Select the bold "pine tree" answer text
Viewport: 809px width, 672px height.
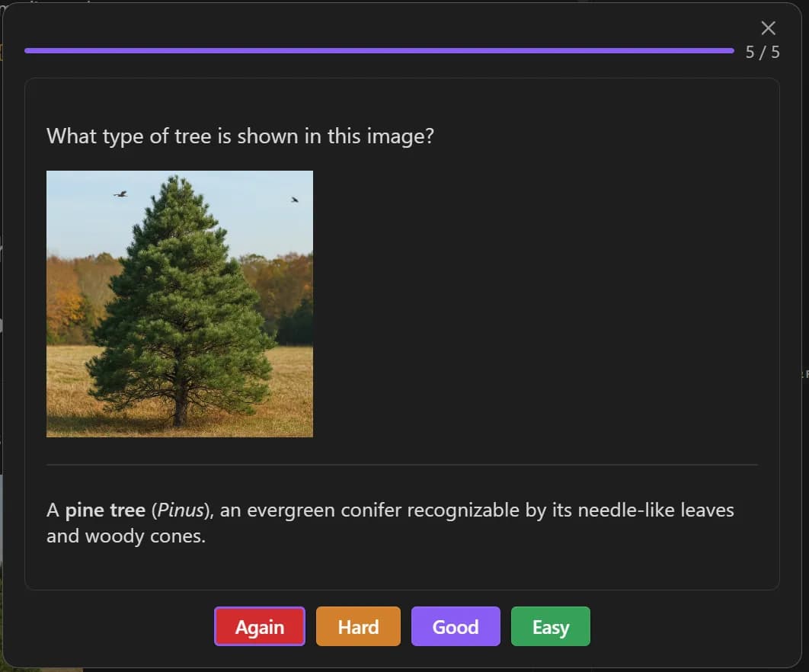(105, 510)
